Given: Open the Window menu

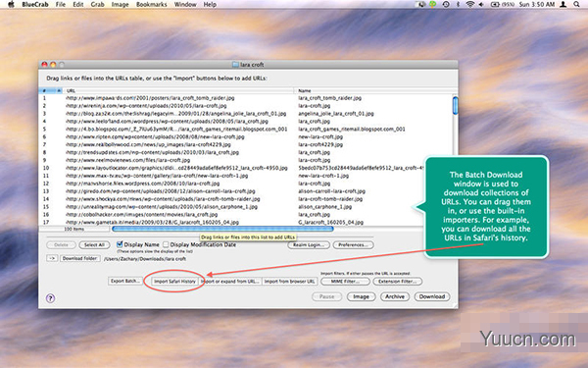Looking at the screenshot, I should (185, 5).
